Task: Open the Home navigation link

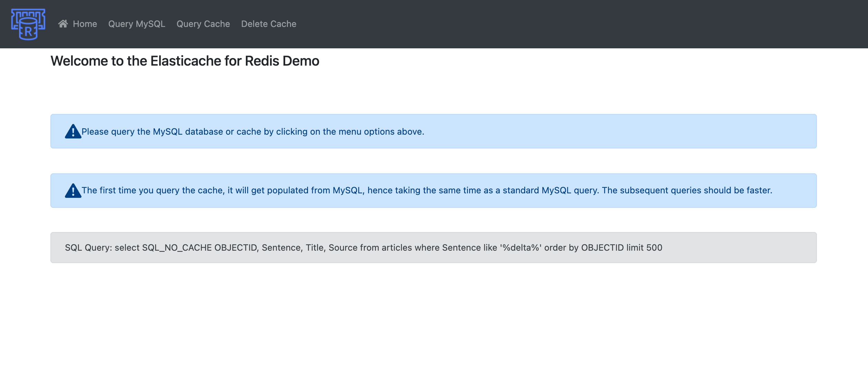Action: pyautogui.click(x=85, y=24)
